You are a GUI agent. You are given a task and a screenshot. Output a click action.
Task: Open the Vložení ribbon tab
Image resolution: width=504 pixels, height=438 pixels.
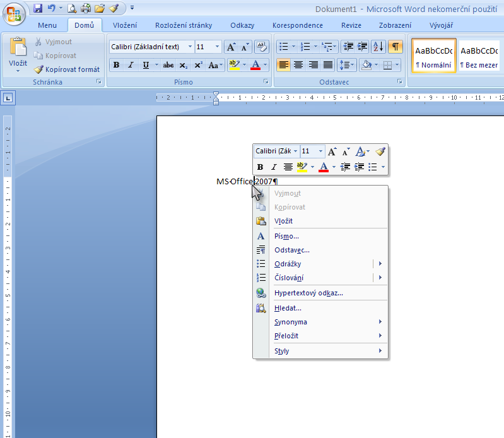(x=125, y=25)
